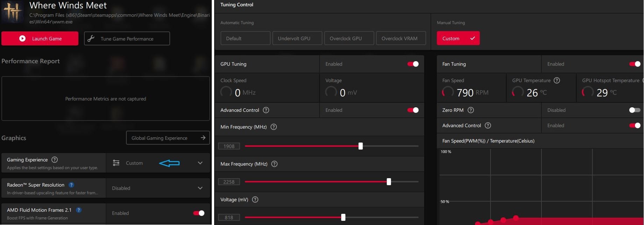Open the Max Frequency help icon

274,164
